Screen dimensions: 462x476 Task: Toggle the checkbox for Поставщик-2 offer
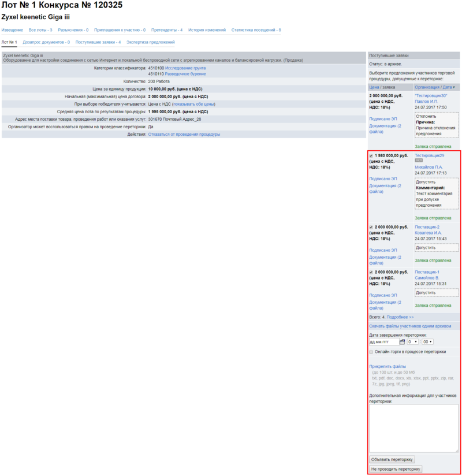click(x=371, y=227)
